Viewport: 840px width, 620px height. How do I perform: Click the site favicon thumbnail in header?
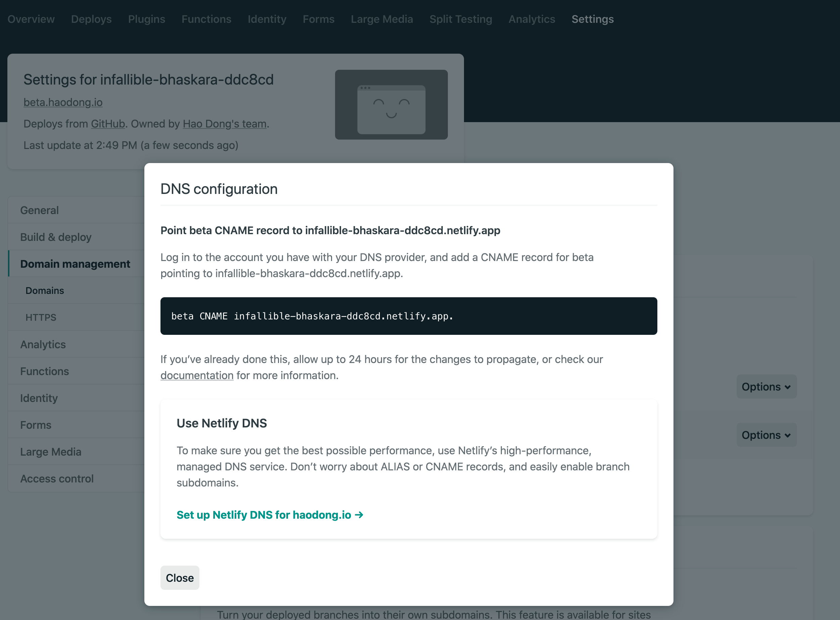[x=391, y=104]
